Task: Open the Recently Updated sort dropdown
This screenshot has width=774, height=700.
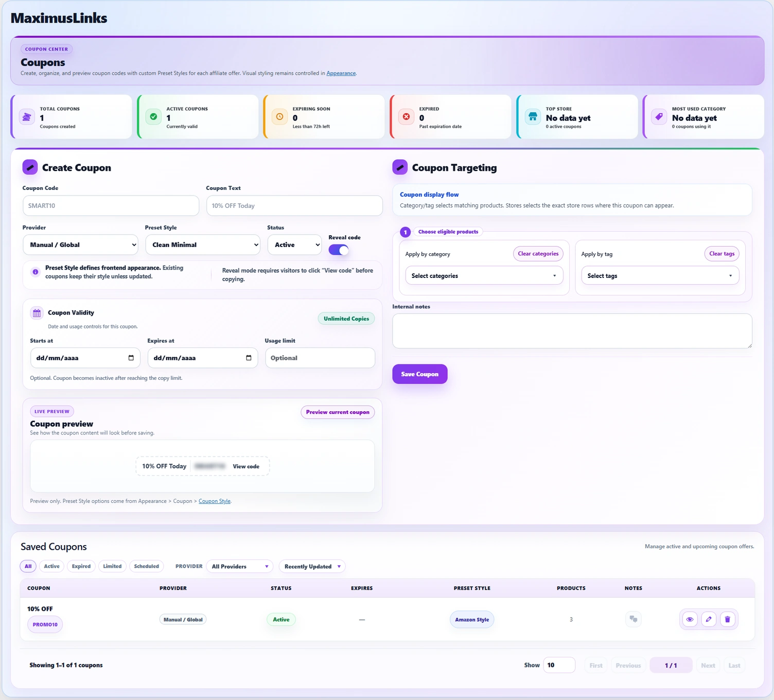Action: coord(312,567)
